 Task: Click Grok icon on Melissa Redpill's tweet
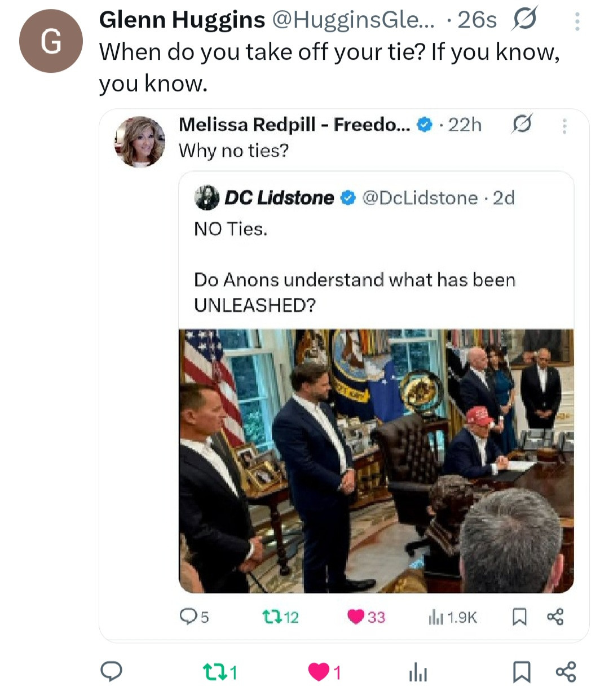click(522, 124)
